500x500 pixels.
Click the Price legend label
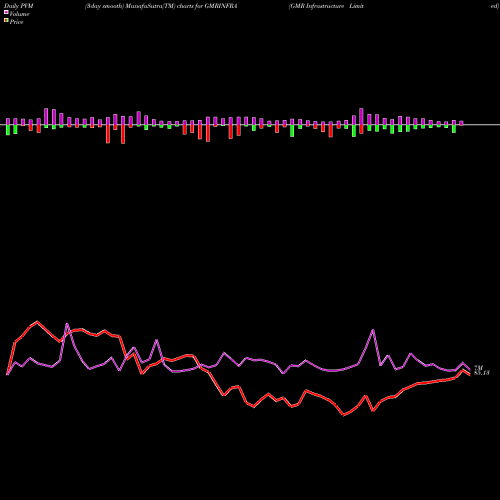[16, 22]
